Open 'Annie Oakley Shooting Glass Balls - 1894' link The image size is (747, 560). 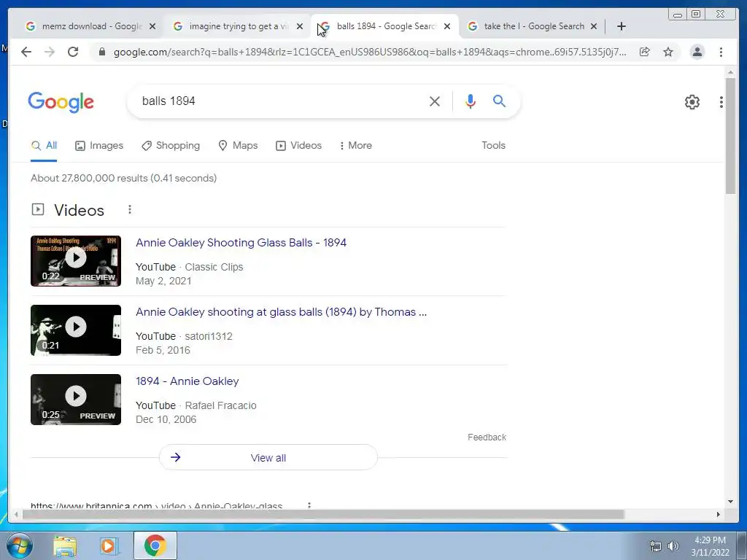tap(241, 243)
